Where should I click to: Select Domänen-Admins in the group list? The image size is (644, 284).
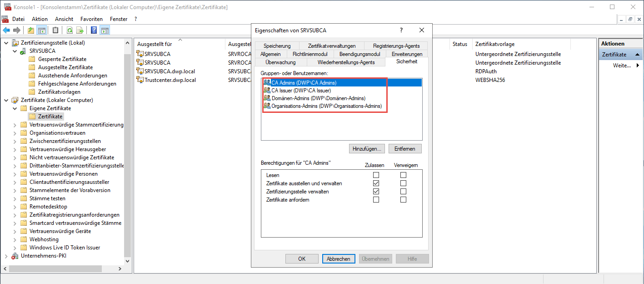pyautogui.click(x=318, y=98)
